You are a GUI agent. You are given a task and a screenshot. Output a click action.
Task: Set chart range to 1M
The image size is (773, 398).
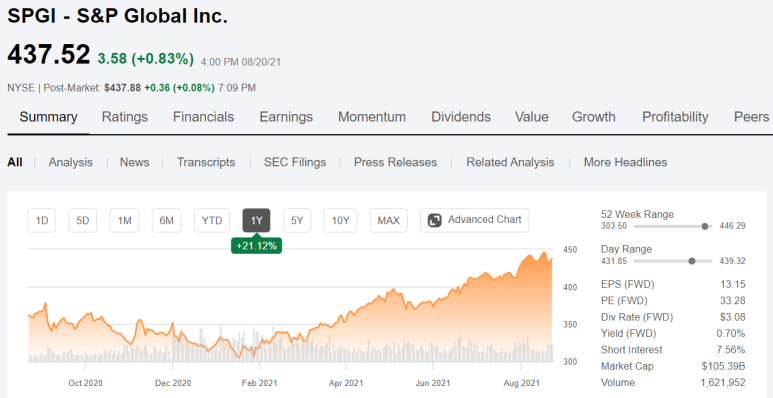coord(124,220)
